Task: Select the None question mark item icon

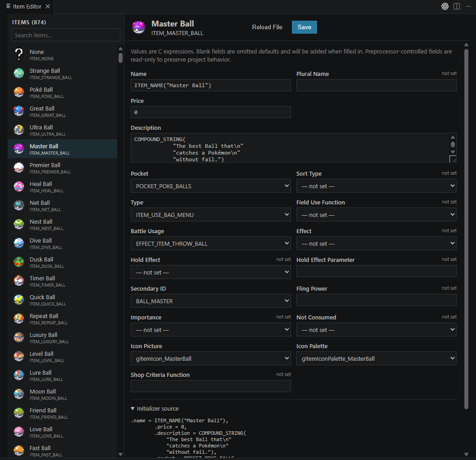Action: [x=19, y=55]
